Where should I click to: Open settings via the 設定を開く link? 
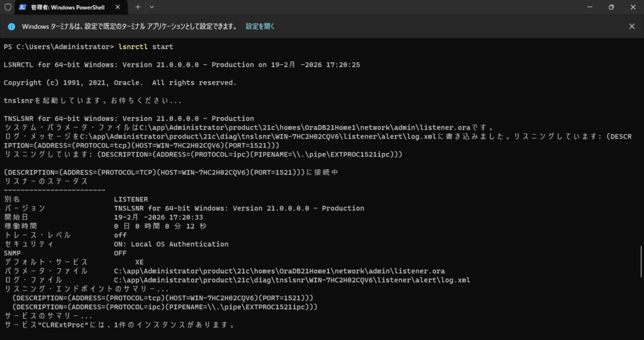point(260,26)
